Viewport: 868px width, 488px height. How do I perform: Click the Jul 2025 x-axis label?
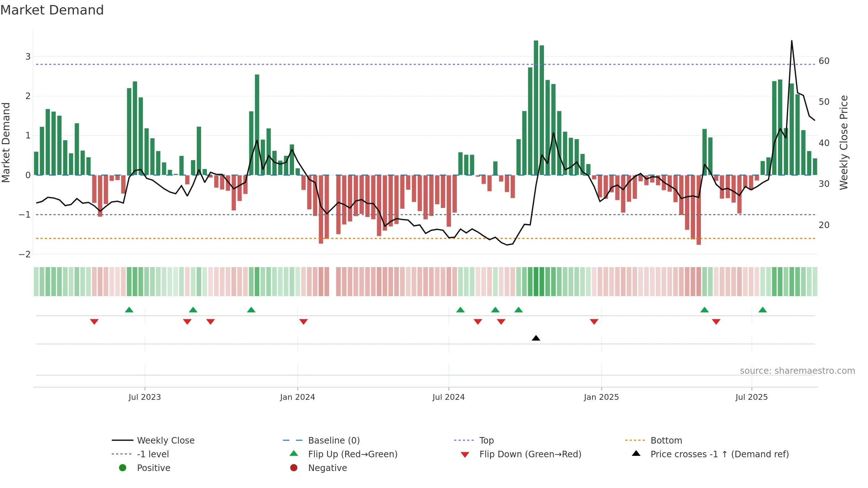pyautogui.click(x=752, y=397)
